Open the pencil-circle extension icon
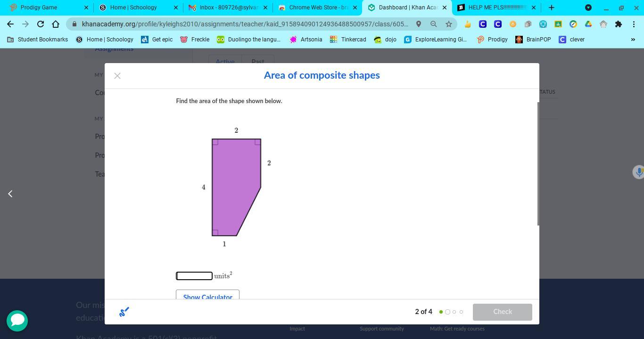This screenshot has width=644, height=339. click(573, 24)
